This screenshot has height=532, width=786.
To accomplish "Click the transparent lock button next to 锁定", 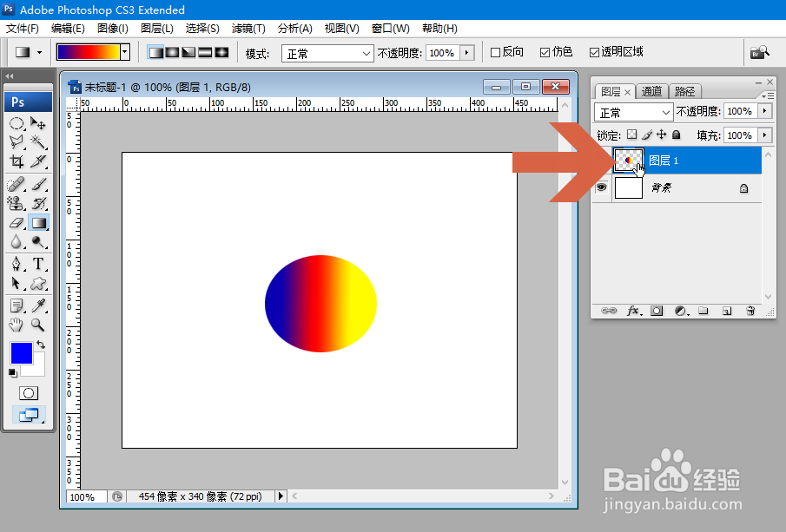I will click(x=631, y=135).
